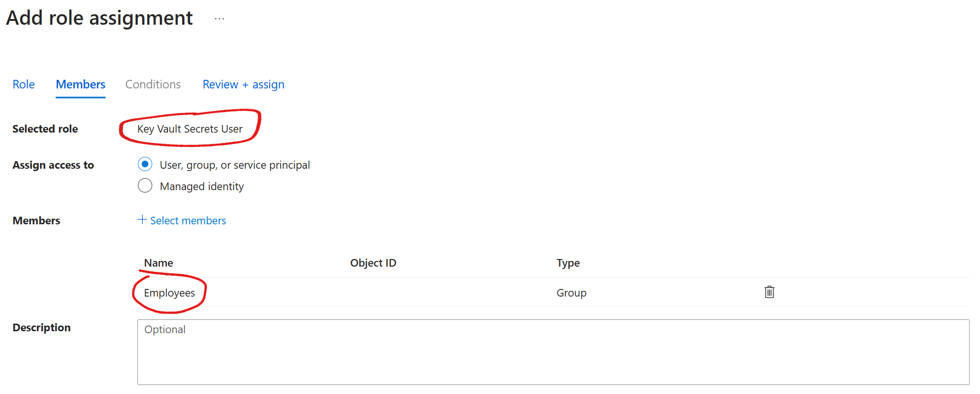980x394 pixels.
Task: Open the Members tab
Action: coord(80,85)
